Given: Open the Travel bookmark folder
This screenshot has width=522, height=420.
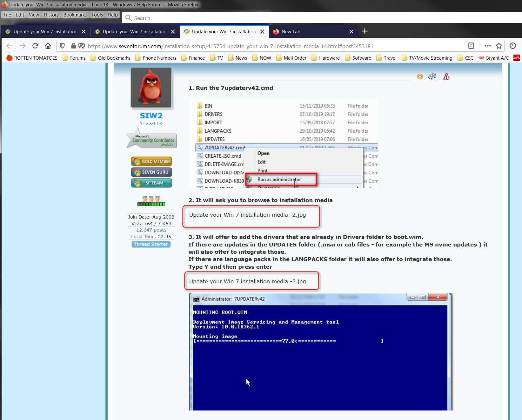Looking at the screenshot, I should click(x=386, y=58).
